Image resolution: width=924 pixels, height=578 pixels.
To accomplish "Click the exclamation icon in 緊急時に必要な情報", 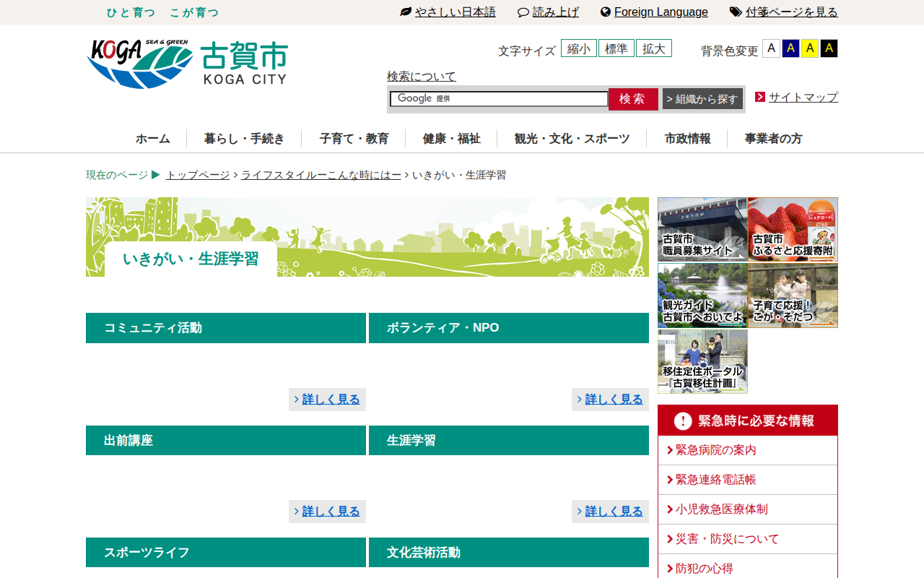I will 683,420.
